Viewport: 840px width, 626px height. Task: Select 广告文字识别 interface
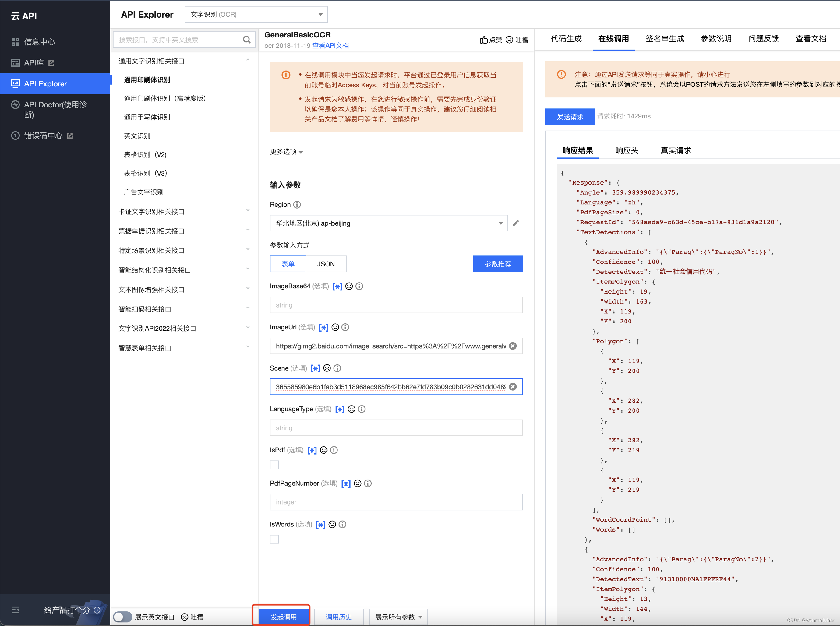(144, 192)
